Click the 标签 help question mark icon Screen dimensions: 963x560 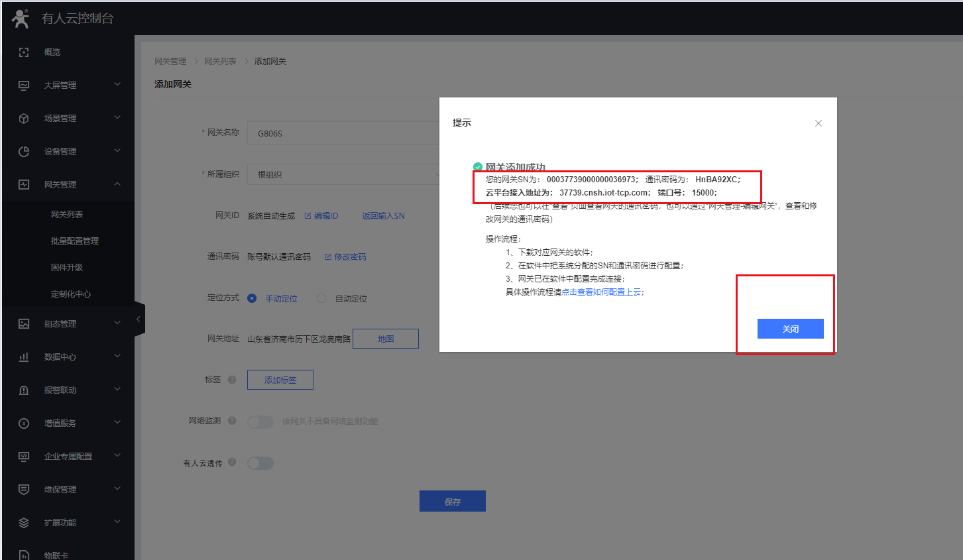(x=232, y=380)
